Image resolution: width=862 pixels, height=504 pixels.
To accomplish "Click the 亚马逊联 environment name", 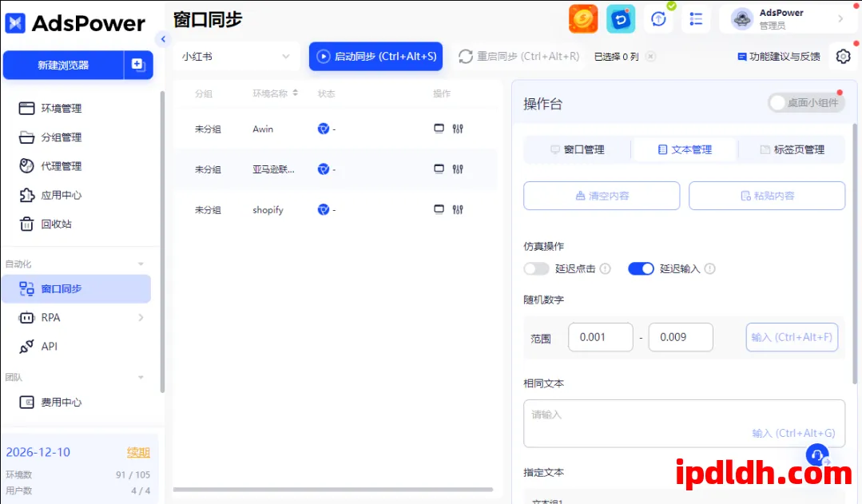I will [273, 169].
